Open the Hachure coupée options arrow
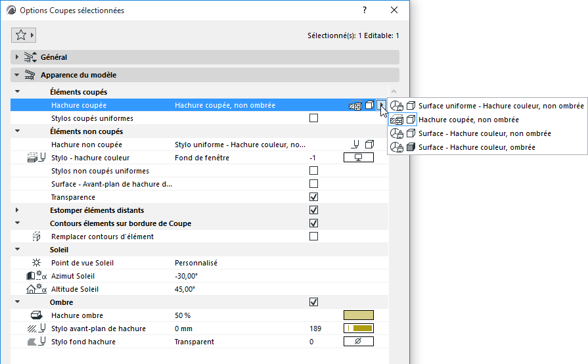This screenshot has height=364, width=588. 381,105
